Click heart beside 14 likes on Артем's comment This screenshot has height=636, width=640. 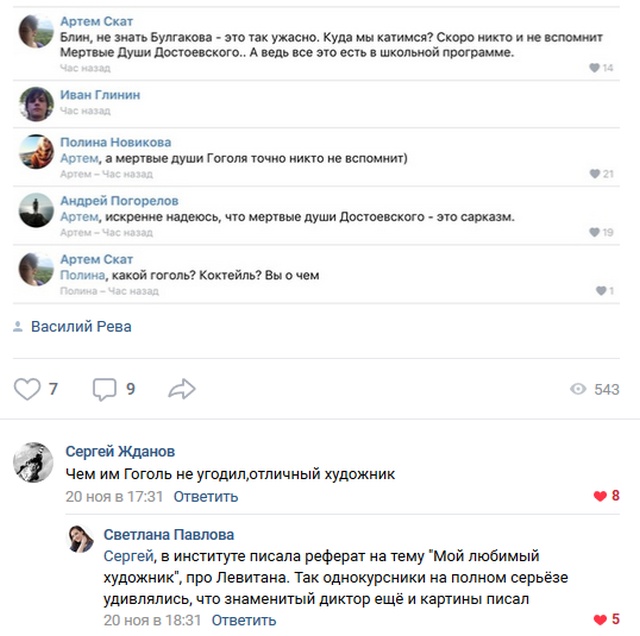[595, 67]
